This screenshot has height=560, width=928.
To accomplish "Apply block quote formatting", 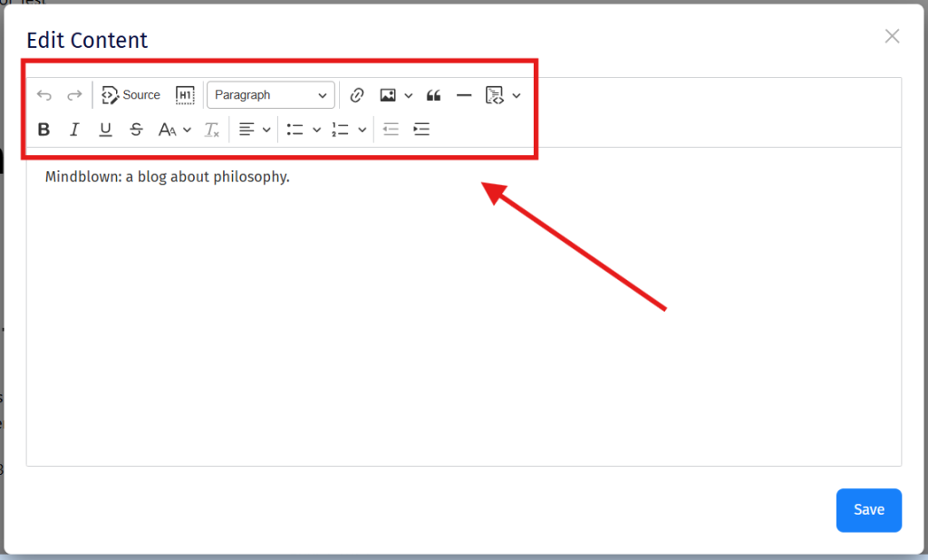I will pyautogui.click(x=434, y=95).
